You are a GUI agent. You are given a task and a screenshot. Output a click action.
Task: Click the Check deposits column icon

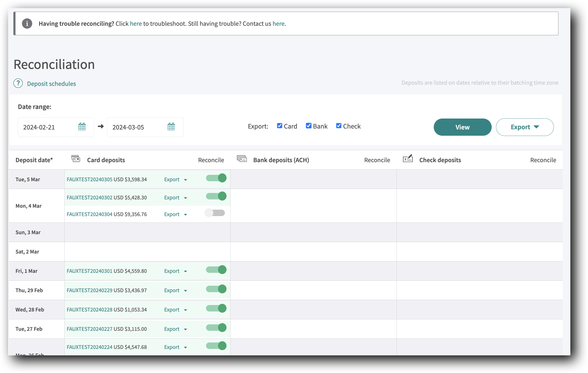point(407,159)
